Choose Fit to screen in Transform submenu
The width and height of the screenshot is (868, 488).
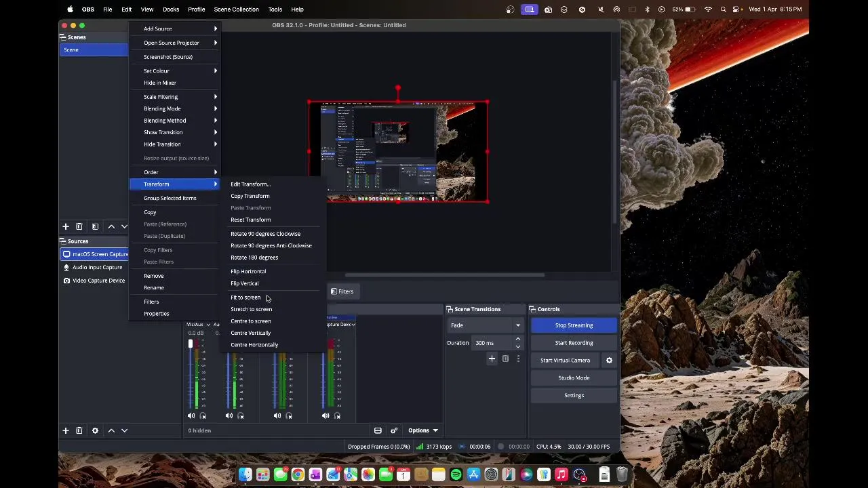[245, 298]
